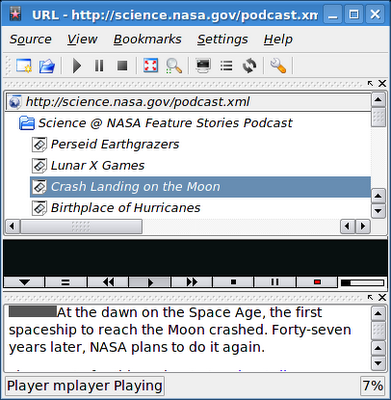The height and width of the screenshot is (400, 391).
Task: Open the Settings menu
Action: pyautogui.click(x=222, y=39)
